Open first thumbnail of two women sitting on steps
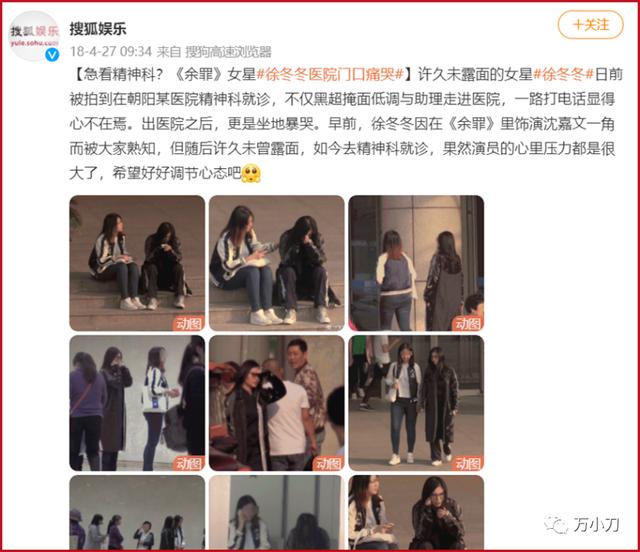 point(137,263)
